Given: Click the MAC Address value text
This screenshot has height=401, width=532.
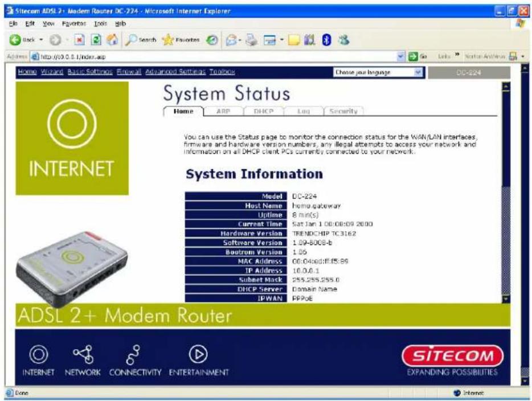Looking at the screenshot, I should 320,261.
